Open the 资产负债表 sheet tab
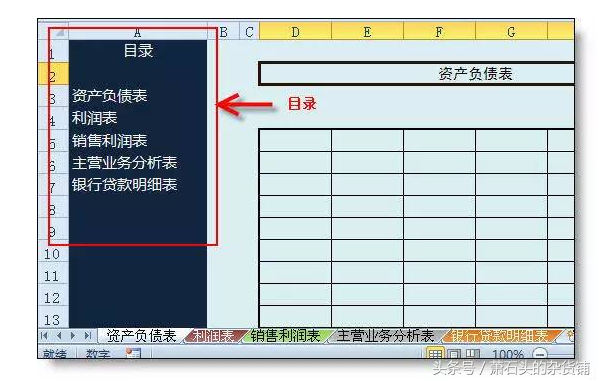 point(141,336)
